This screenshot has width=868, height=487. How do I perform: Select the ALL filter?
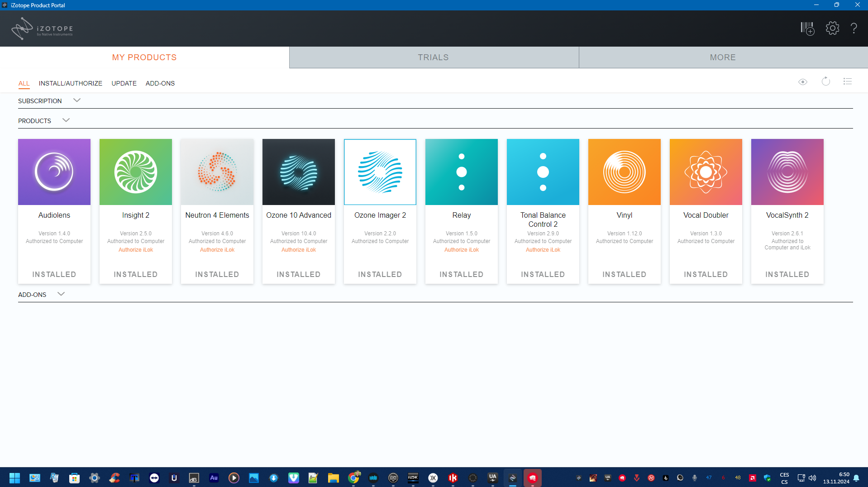pos(24,83)
